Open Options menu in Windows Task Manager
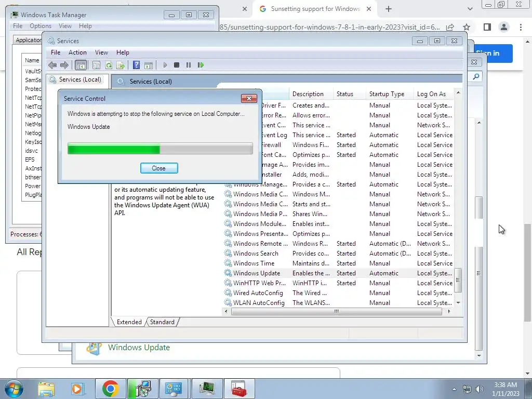Viewport: 532px width, 399px height. [41, 26]
